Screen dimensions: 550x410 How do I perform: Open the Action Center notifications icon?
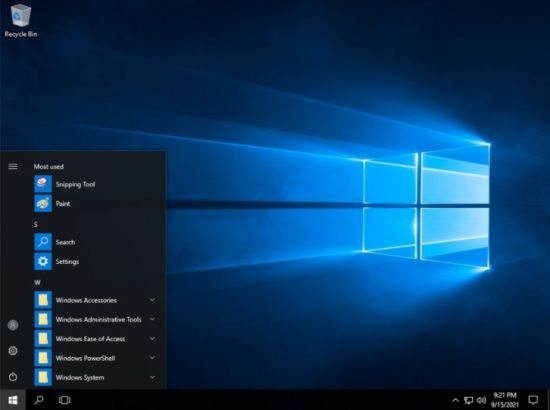(533, 400)
